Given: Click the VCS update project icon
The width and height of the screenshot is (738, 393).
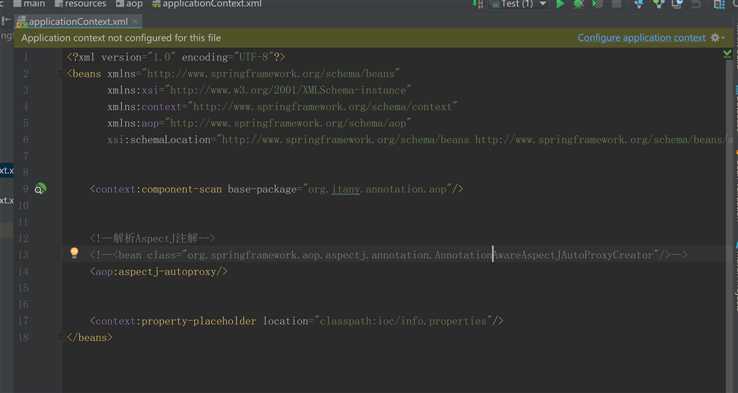Looking at the screenshot, I should point(639,4).
